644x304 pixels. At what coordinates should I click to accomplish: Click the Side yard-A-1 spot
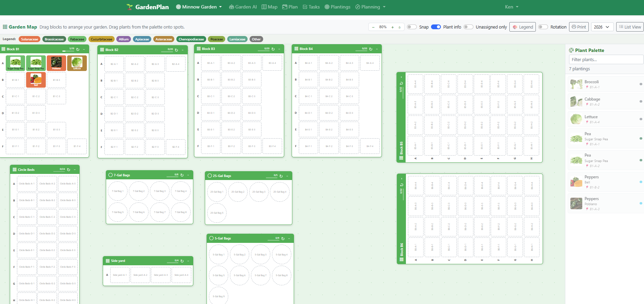tap(120, 275)
